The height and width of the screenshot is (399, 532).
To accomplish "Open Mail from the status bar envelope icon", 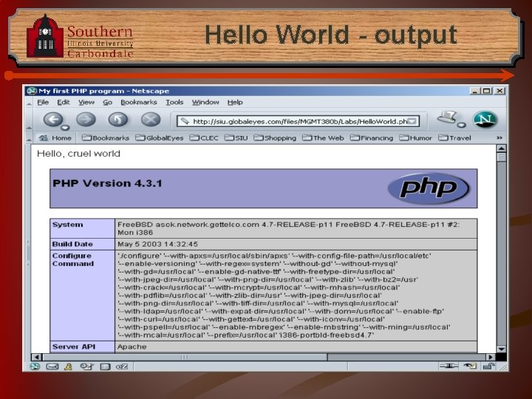I will click(x=52, y=366).
